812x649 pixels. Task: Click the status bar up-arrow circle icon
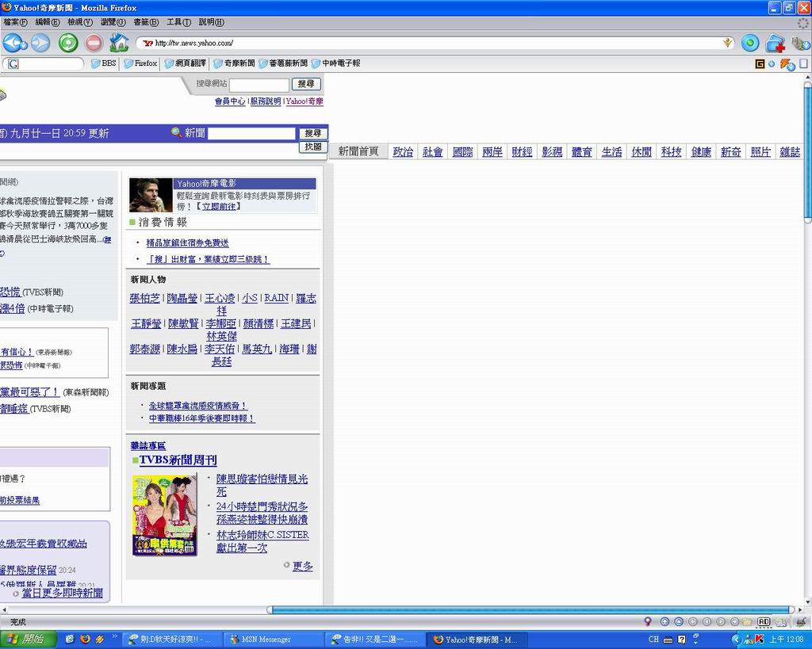(665, 621)
